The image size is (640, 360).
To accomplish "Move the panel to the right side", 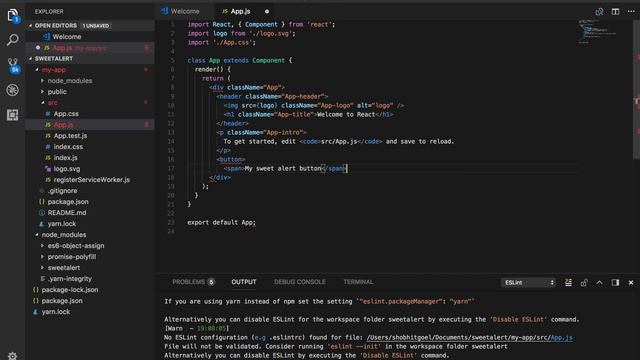I will pos(615,282).
